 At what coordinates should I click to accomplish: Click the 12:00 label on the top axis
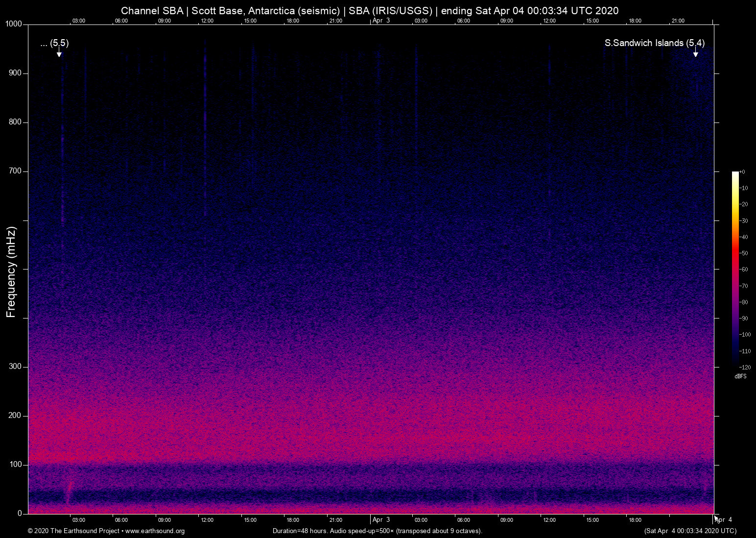click(207, 21)
